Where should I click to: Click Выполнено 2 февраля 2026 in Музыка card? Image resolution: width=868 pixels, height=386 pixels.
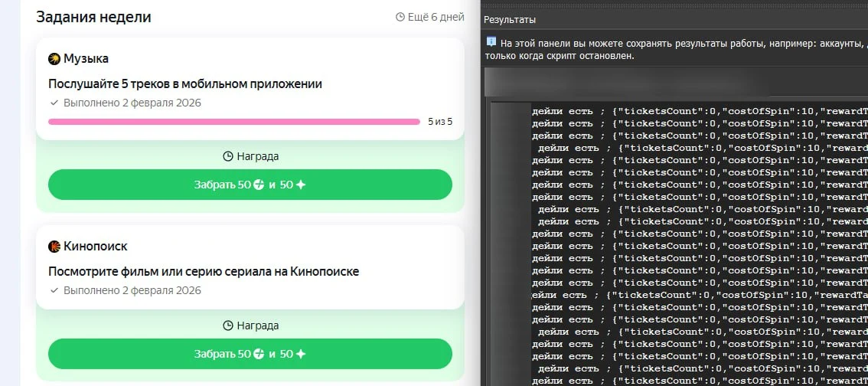tap(132, 103)
